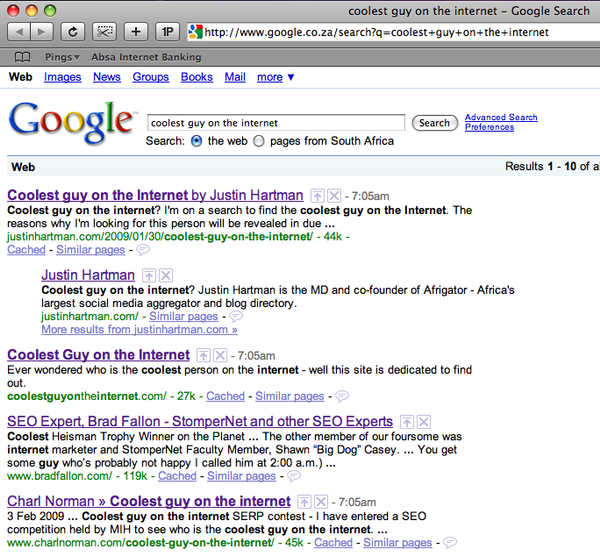Viewport: 600px width, 556px height.
Task: Expand the 'more' Google services dropdown
Action: point(276,77)
